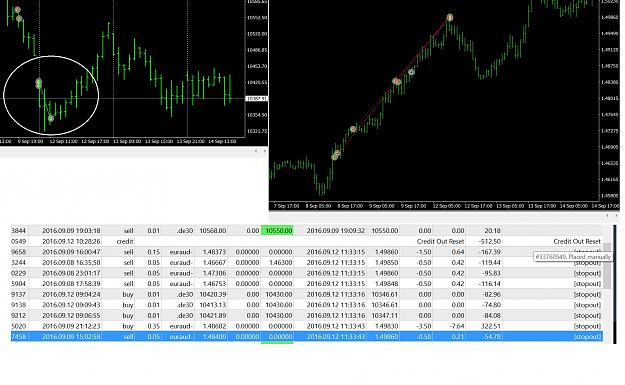Select credit row 0549
The height and width of the screenshot is (385, 625).
click(307, 241)
